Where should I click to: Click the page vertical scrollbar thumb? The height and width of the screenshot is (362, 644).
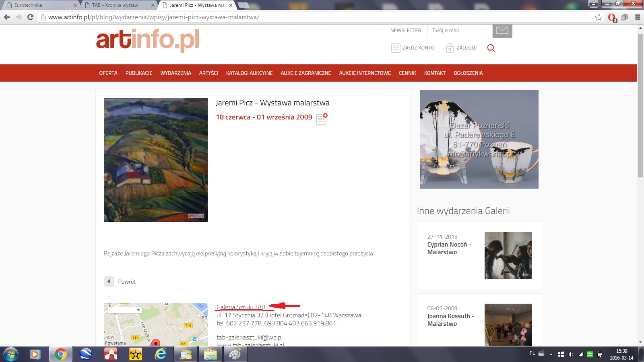point(640,105)
